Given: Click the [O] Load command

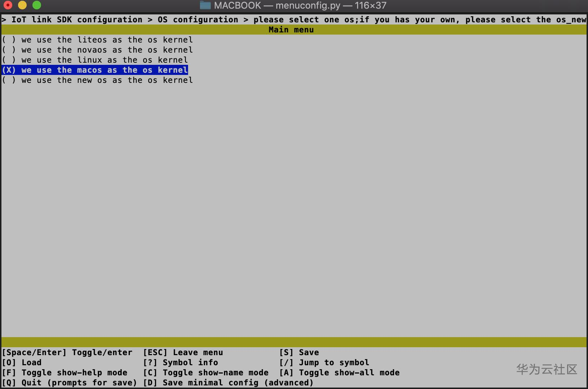Looking at the screenshot, I should coord(22,362).
